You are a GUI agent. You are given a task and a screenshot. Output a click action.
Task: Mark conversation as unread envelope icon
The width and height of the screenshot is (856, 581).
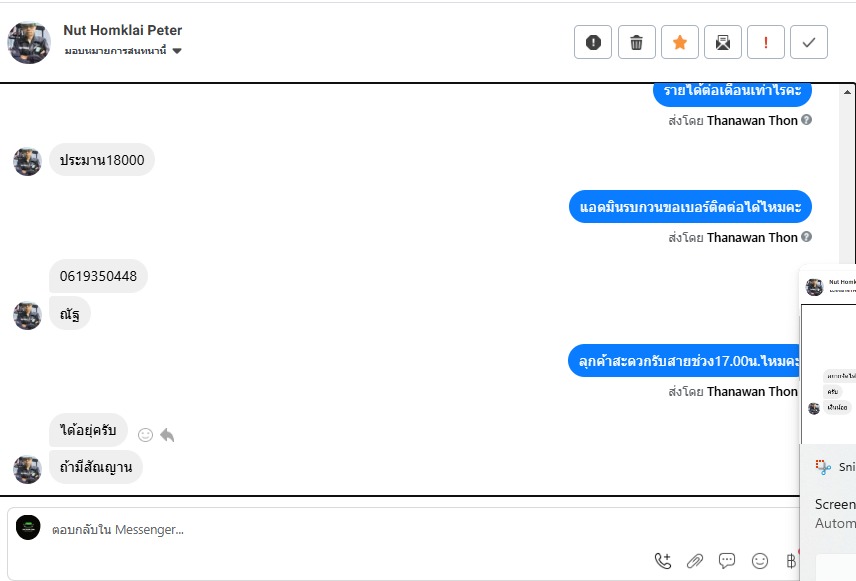click(723, 42)
